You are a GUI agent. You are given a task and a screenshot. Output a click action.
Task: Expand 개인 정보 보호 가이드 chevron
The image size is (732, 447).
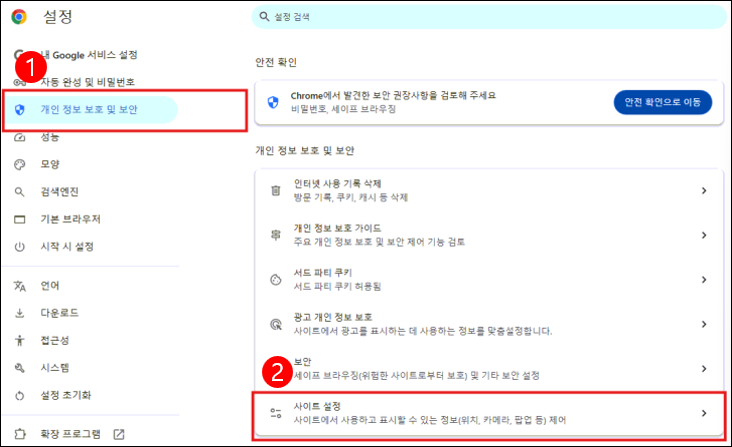(x=704, y=235)
